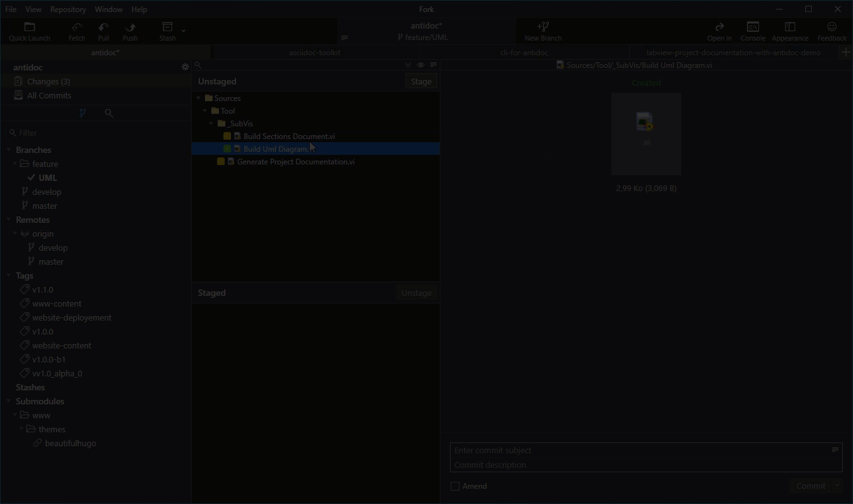Open the Quick Launch tool
853x504 pixels.
click(29, 31)
